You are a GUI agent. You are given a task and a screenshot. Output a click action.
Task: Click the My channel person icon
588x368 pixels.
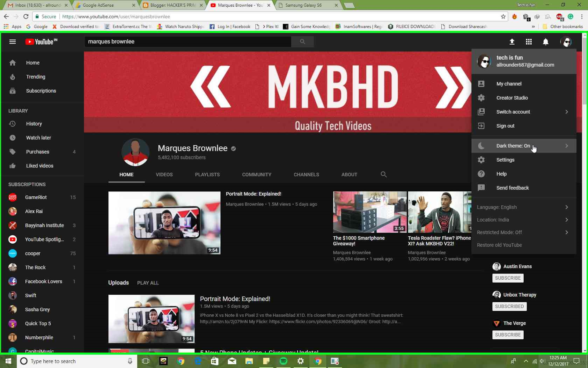(481, 84)
